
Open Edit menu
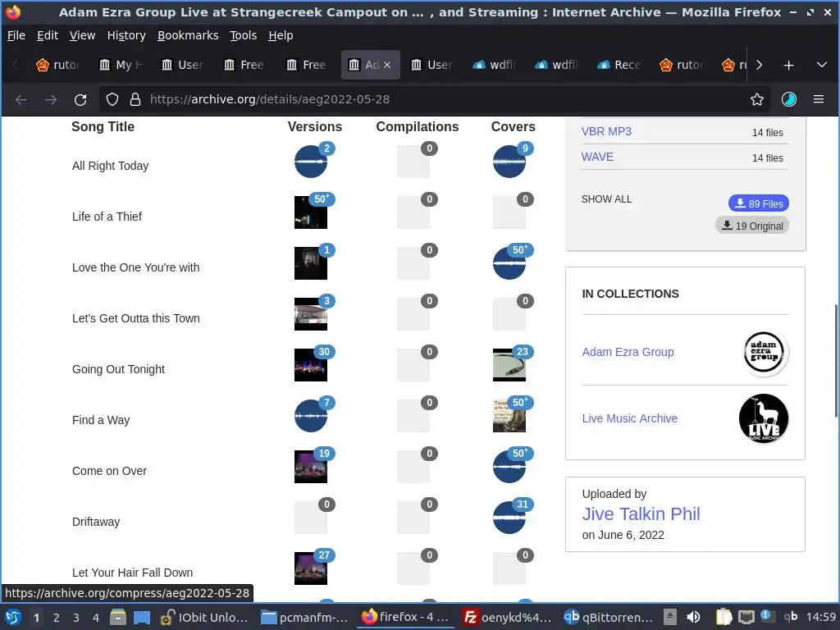47,35
